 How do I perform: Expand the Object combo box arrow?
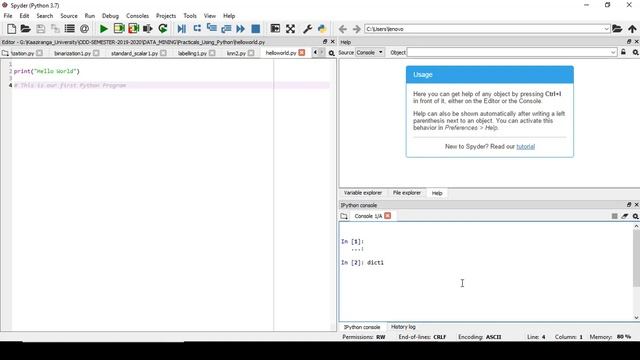(613, 53)
